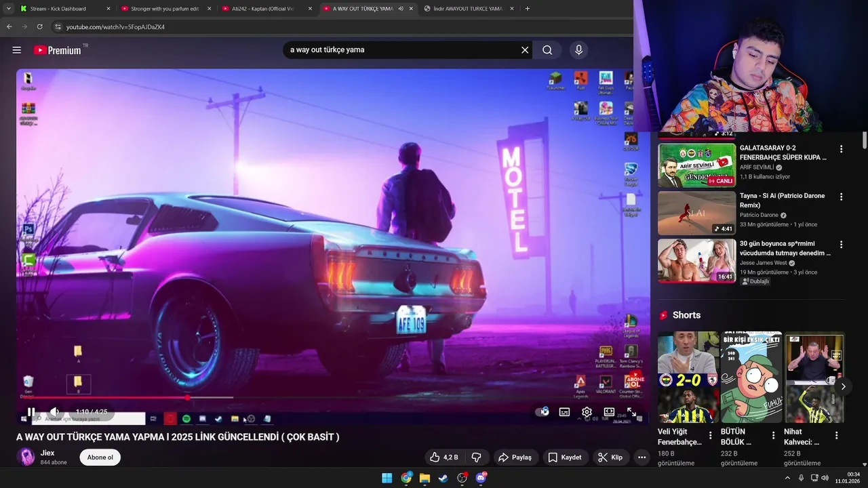
Task: Open options for the Tayna - Si Ai video
Action: [841, 197]
